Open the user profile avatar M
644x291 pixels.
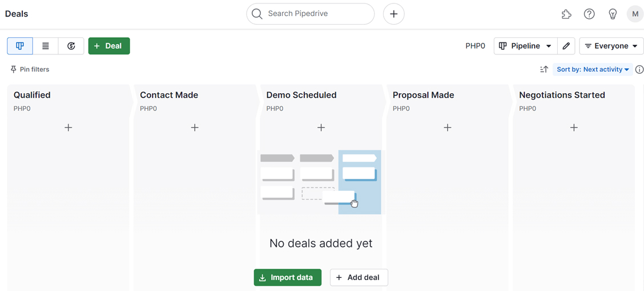coord(635,14)
